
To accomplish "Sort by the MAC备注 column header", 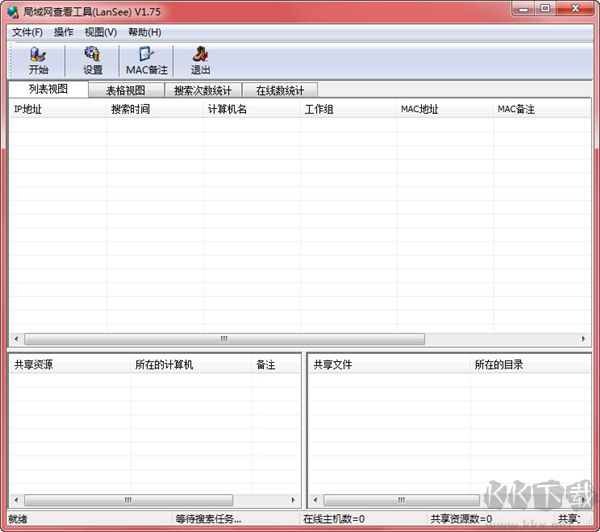I will click(542, 109).
